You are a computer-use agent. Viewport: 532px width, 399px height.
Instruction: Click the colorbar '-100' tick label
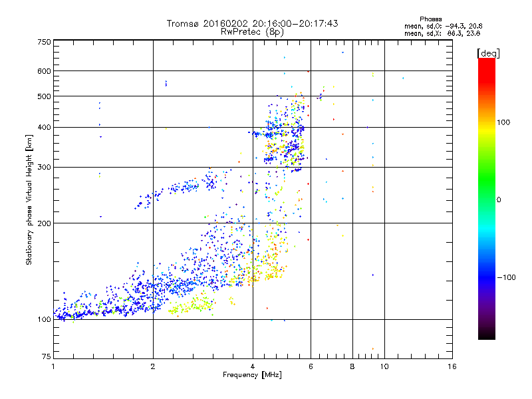[506, 277]
